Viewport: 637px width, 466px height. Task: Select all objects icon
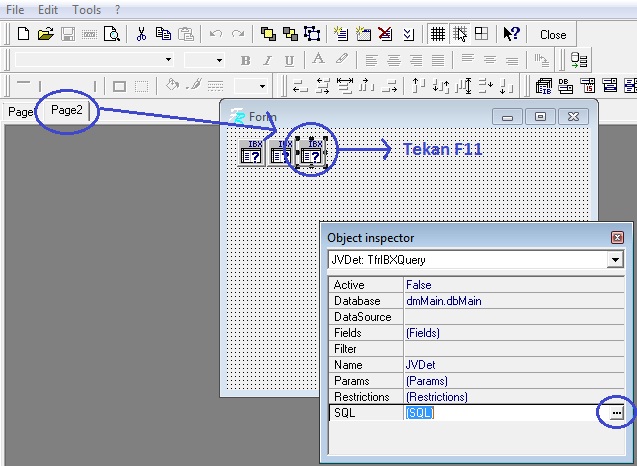[x=312, y=34]
